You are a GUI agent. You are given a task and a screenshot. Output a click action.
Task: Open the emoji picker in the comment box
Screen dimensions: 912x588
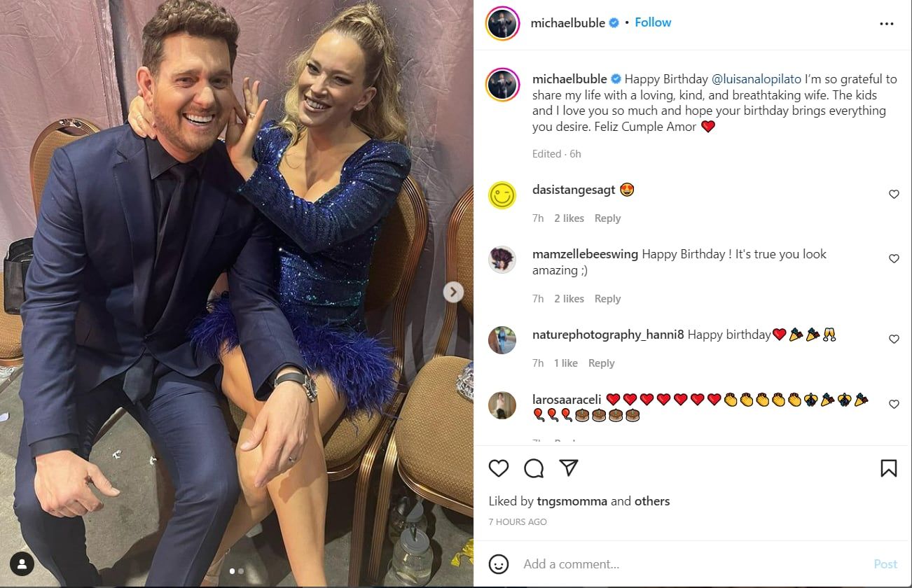499,563
